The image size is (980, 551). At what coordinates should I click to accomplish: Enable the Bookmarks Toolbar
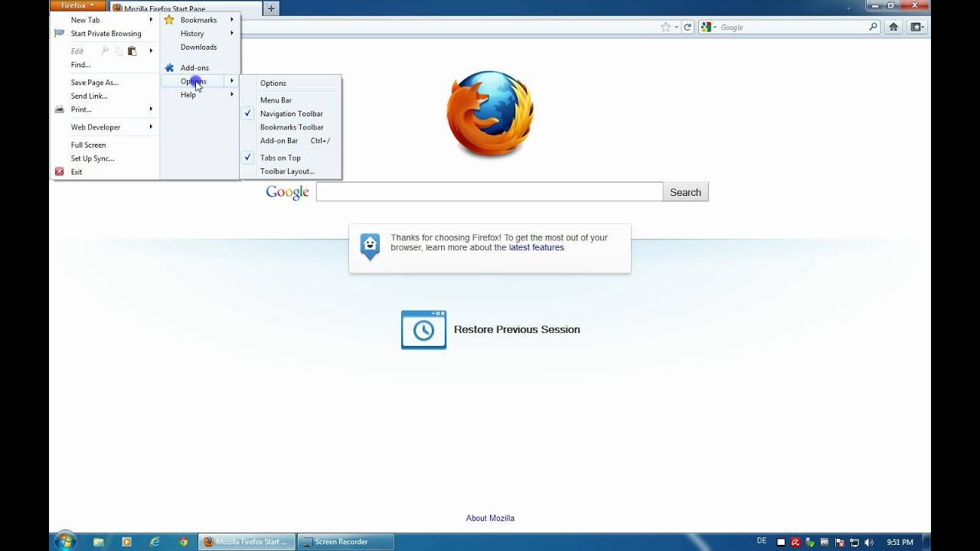(x=290, y=127)
